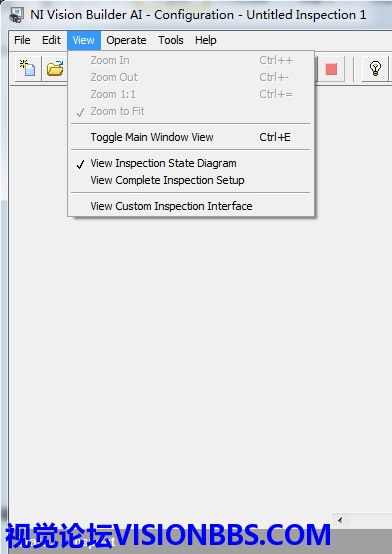The image size is (392, 554).
Task: Collapse the open View menu
Action: point(84,40)
